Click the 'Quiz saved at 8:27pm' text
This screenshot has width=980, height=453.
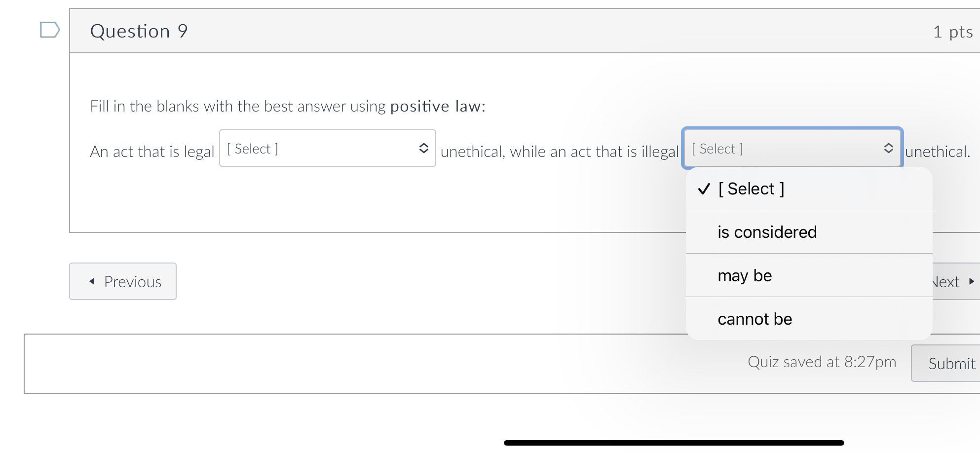coord(822,362)
